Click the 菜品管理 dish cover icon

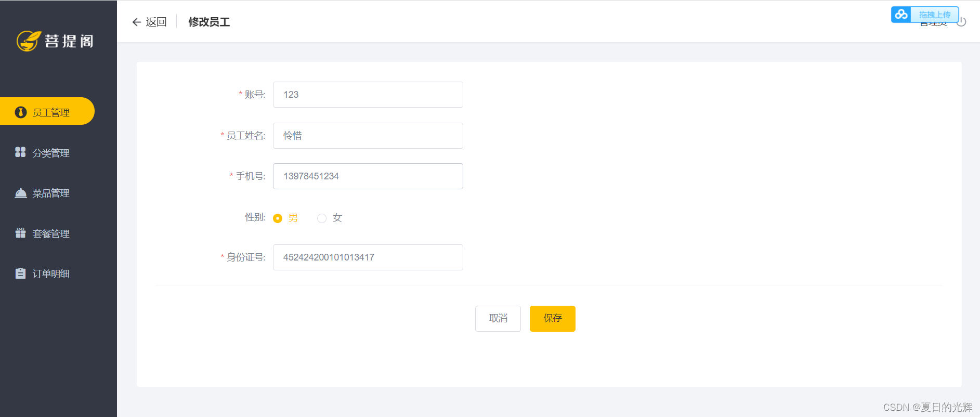pos(21,193)
